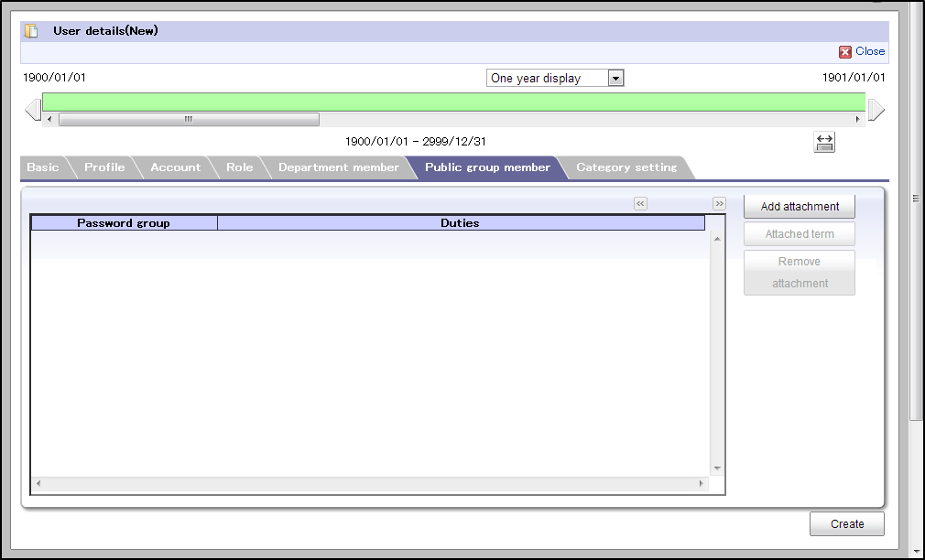Click the table horizontal scrollbar right arrow
The height and width of the screenshot is (560, 925).
click(x=701, y=483)
